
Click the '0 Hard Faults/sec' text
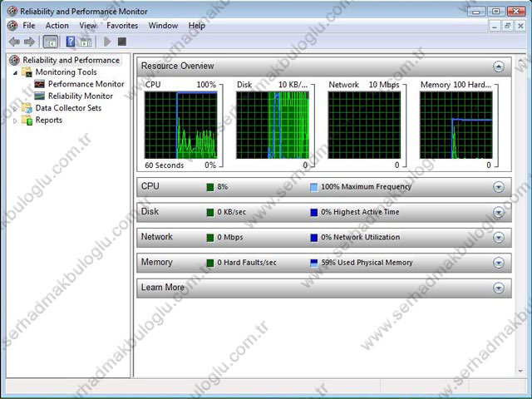[x=247, y=263]
